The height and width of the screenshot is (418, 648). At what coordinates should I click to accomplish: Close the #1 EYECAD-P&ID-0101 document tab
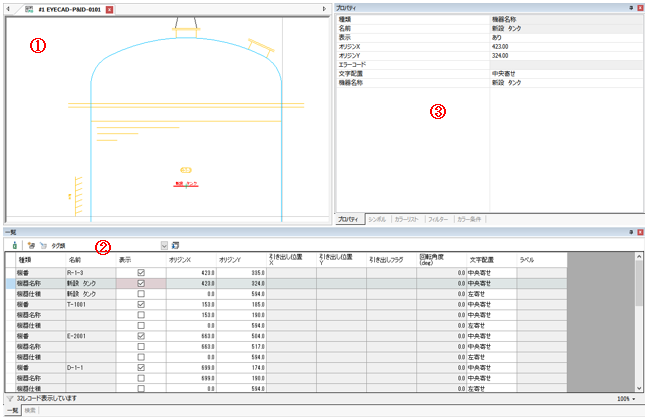110,10
